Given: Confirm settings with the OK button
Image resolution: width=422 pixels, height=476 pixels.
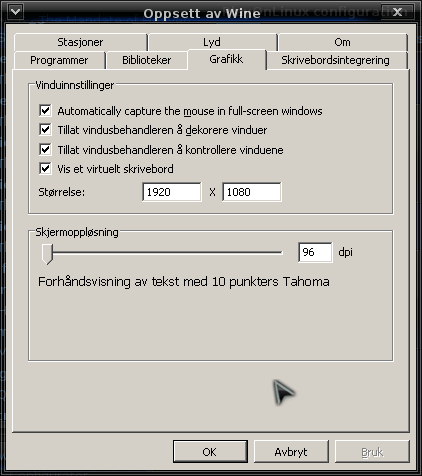Looking at the screenshot, I should [x=210, y=452].
